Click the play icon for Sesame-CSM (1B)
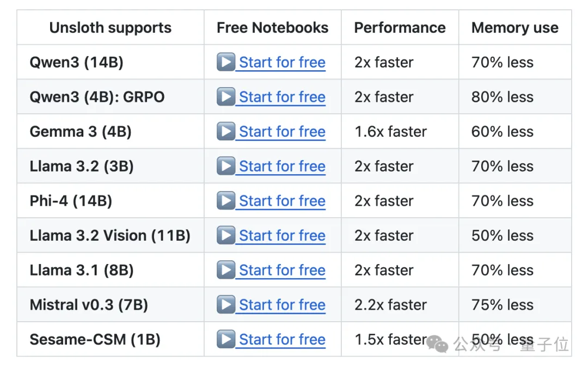The width and height of the screenshot is (588, 368). (225, 339)
